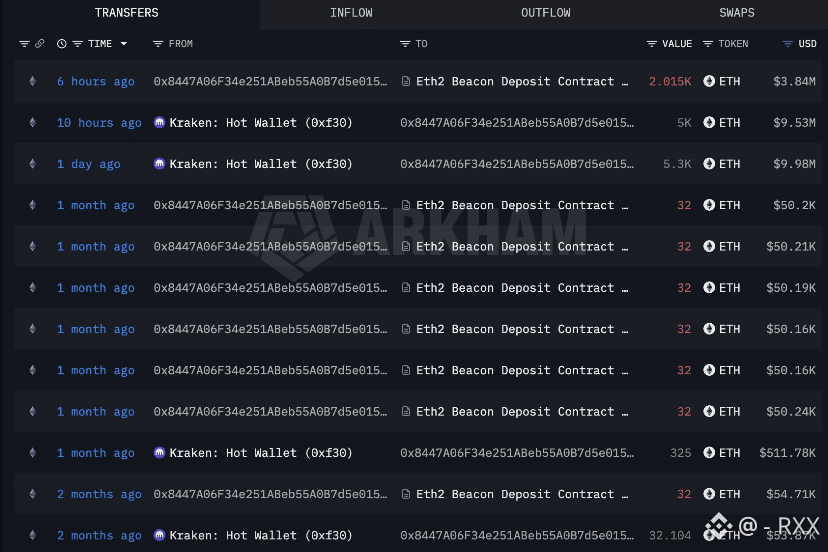828x552 pixels.
Task: Open the USD column filter
Action: coord(787,44)
